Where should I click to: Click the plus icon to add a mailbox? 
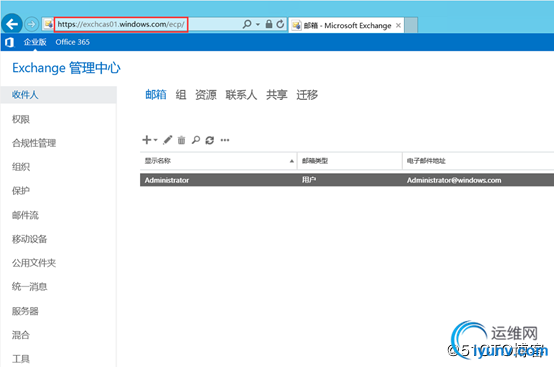pos(147,140)
